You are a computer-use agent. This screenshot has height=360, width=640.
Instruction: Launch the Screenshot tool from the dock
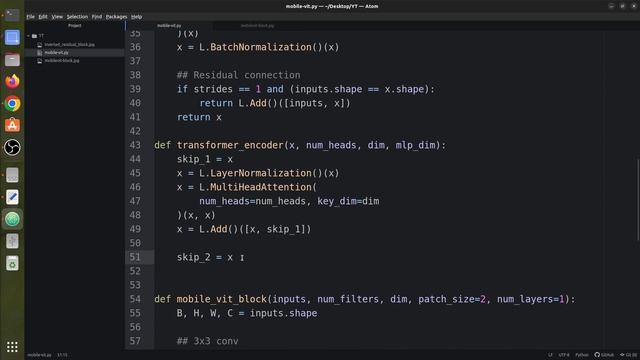[x=12, y=38]
